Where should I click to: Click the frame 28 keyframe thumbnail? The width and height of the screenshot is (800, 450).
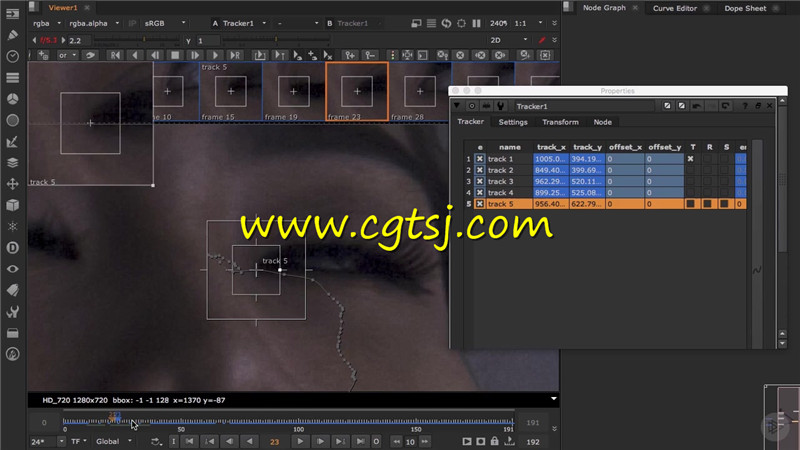420,92
